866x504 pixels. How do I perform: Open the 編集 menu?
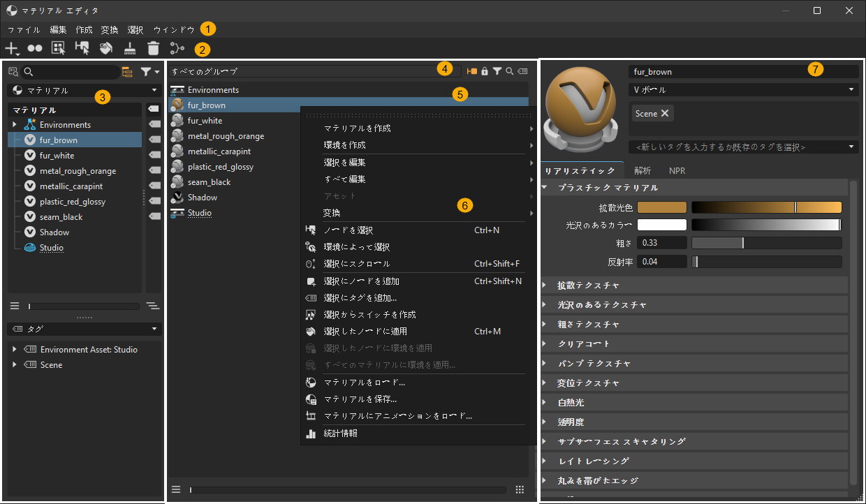point(59,29)
